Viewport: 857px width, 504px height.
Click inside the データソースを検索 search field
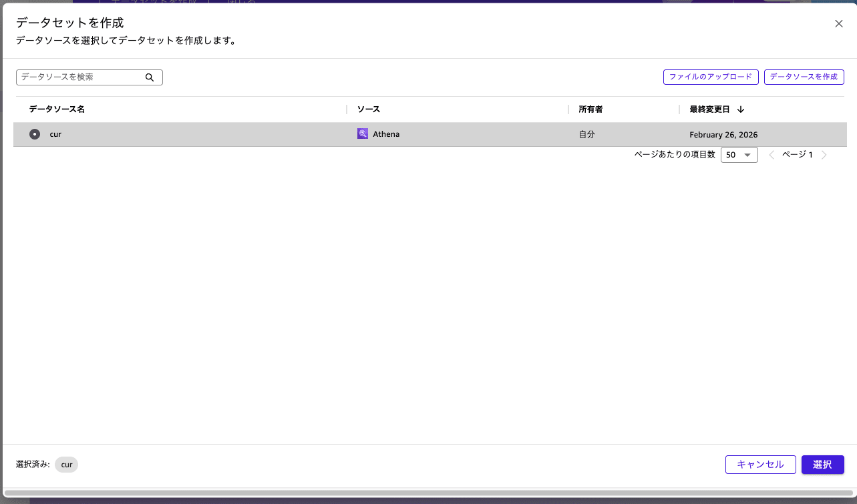tap(80, 77)
